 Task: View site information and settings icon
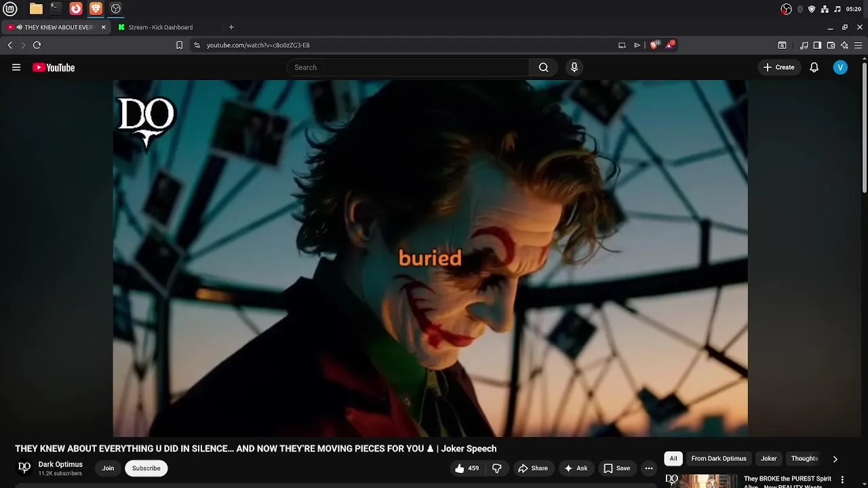(x=197, y=45)
